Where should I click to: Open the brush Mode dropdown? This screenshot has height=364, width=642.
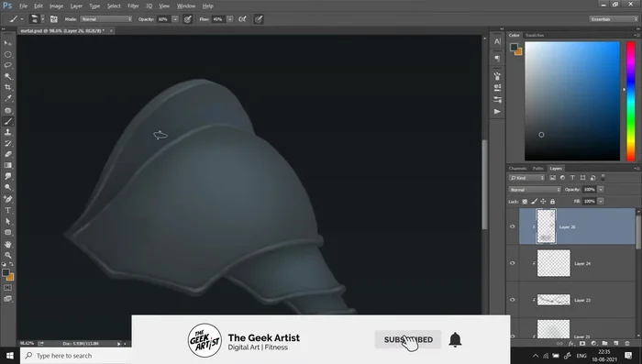[x=106, y=19]
